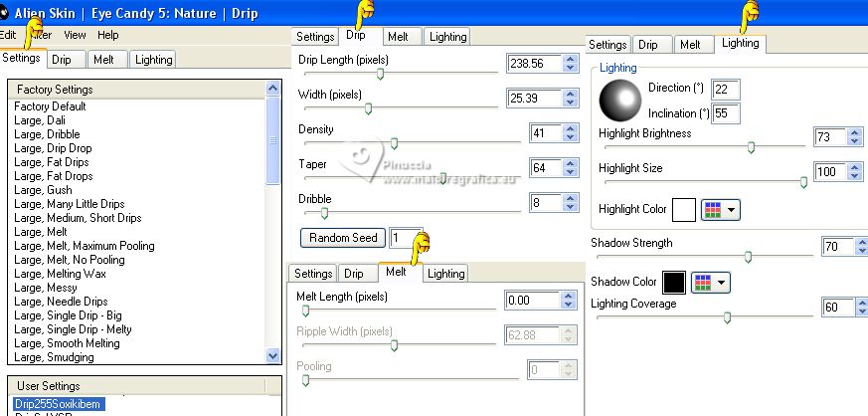Select the Large, Melting Wax preset
Screen dimensions: 868x416
pos(60,274)
